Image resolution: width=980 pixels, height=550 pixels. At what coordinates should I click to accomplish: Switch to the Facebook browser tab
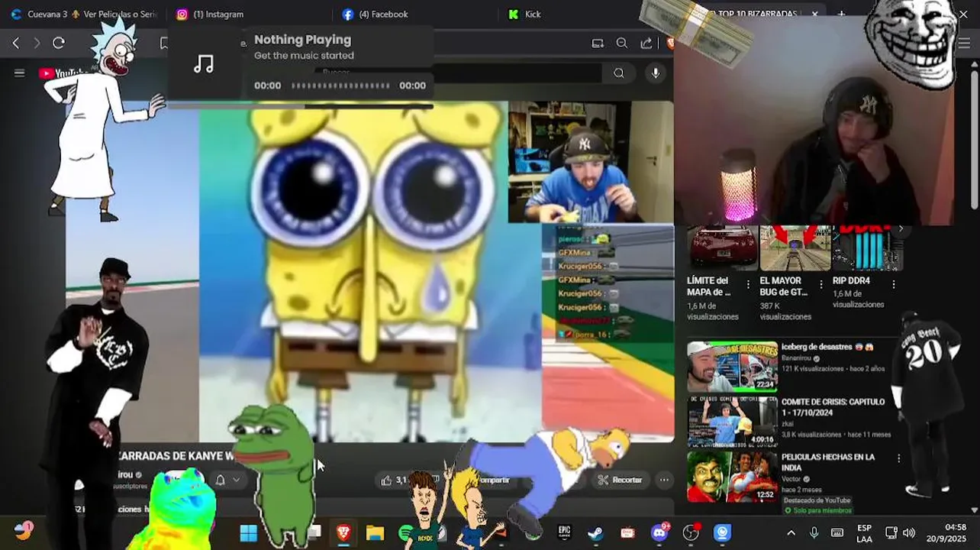tap(383, 14)
